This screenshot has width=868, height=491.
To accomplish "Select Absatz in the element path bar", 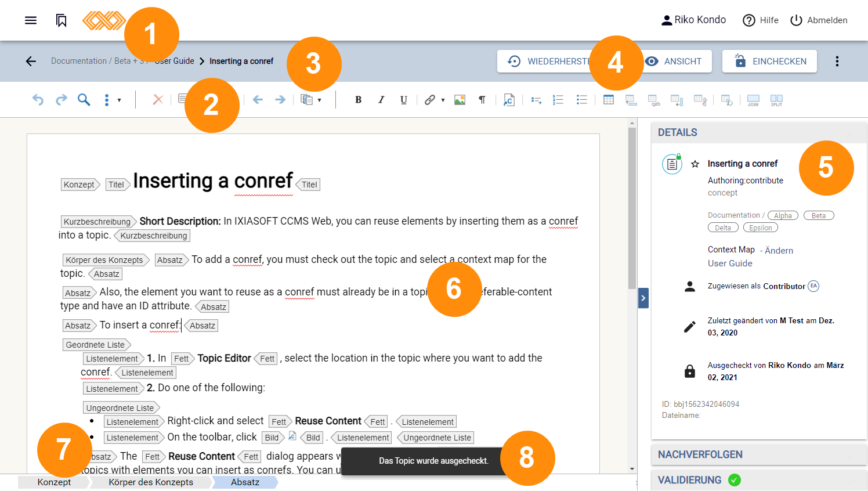I will pyautogui.click(x=245, y=482).
